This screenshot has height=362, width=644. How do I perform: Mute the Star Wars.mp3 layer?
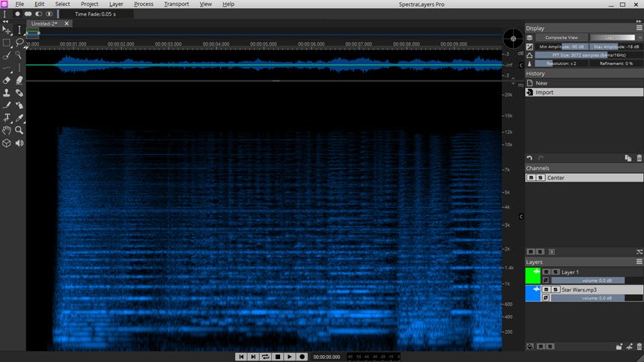546,289
